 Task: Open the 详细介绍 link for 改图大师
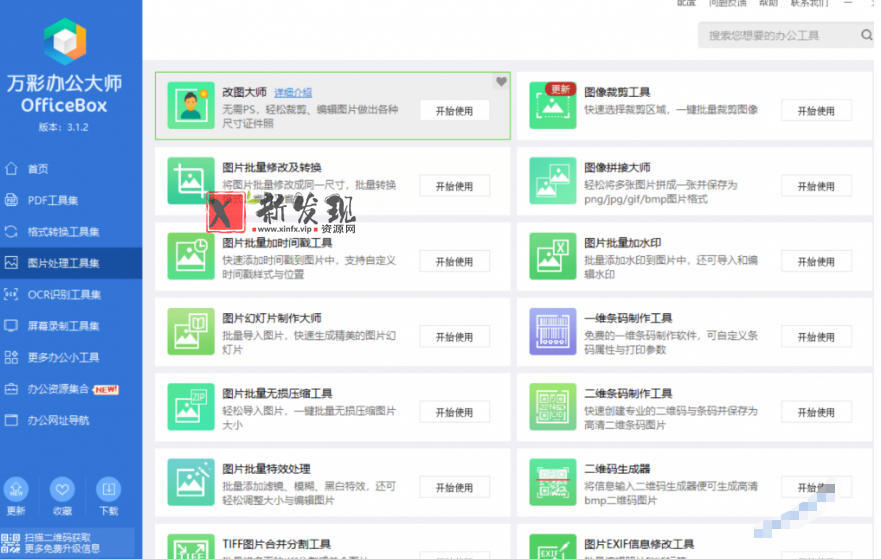(293, 92)
